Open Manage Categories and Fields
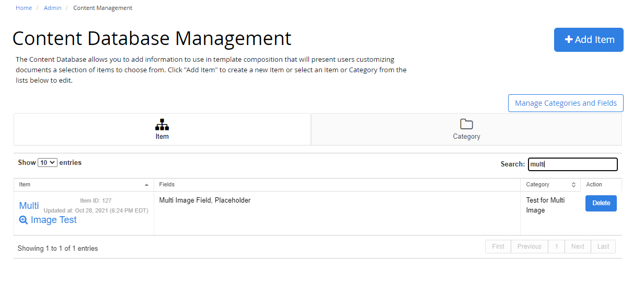 point(566,103)
